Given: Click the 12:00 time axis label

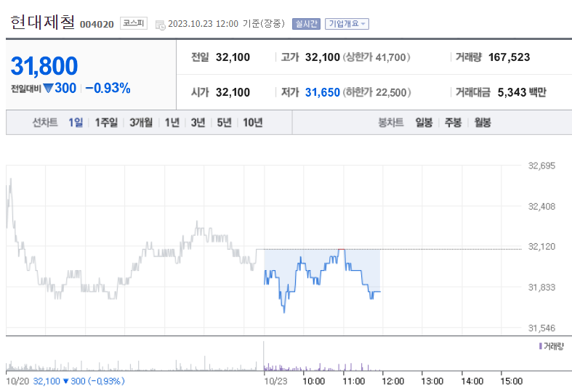Looking at the screenshot, I should coord(393,381).
